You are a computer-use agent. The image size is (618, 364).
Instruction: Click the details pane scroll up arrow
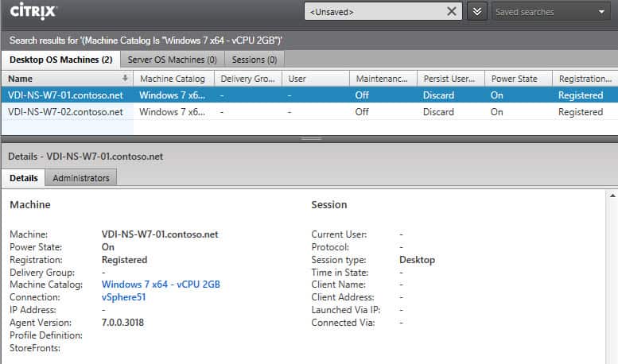[x=612, y=195]
